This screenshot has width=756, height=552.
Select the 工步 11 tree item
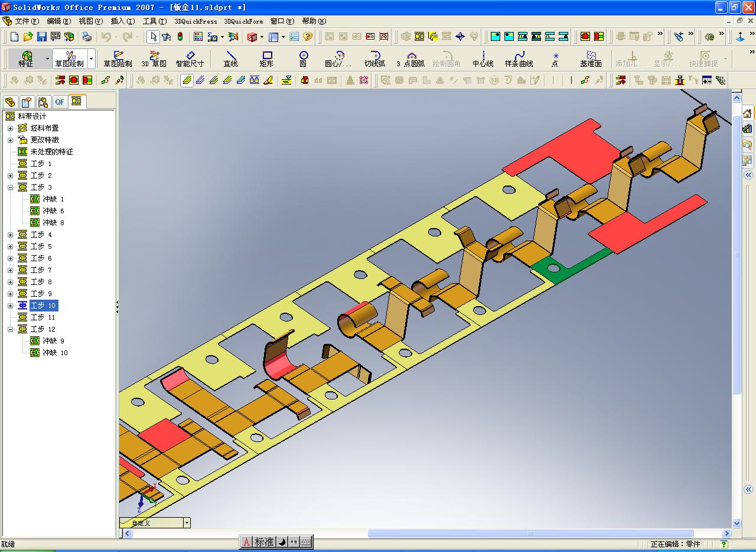[43, 317]
